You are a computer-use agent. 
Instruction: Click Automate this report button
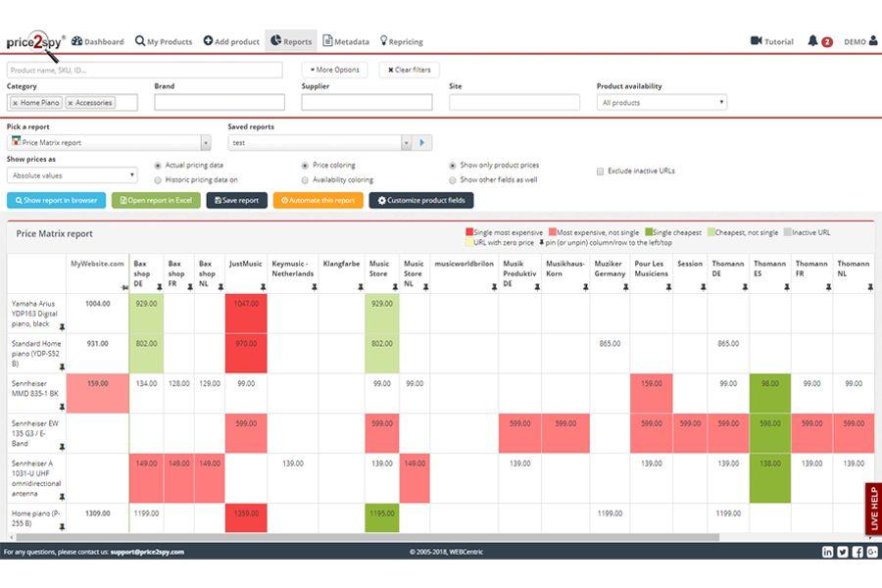click(318, 200)
